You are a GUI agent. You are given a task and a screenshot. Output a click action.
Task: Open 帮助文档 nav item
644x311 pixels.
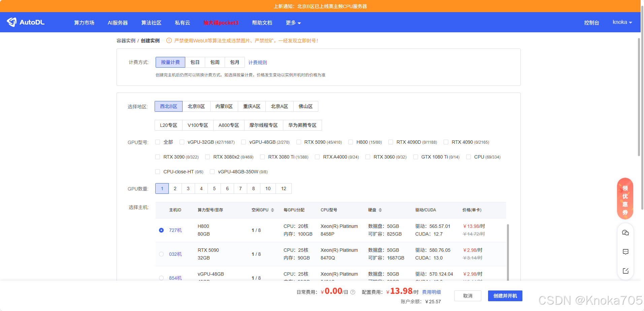coord(262,23)
